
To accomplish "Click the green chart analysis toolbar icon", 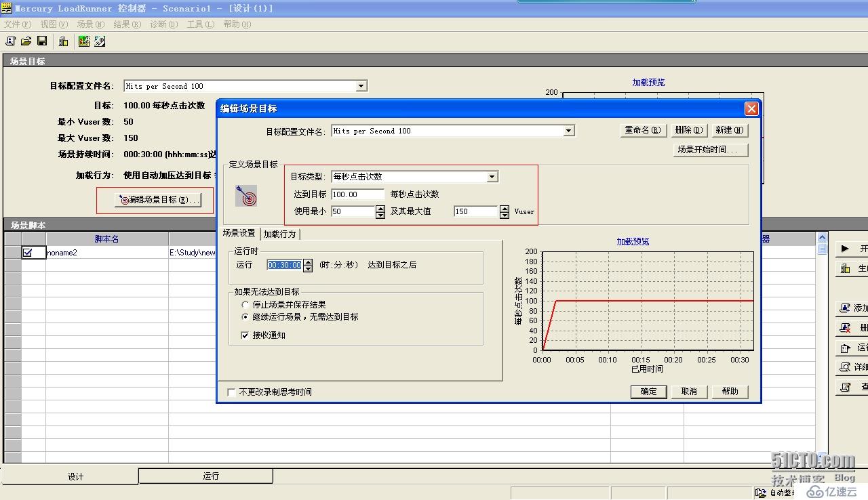I will [x=84, y=41].
